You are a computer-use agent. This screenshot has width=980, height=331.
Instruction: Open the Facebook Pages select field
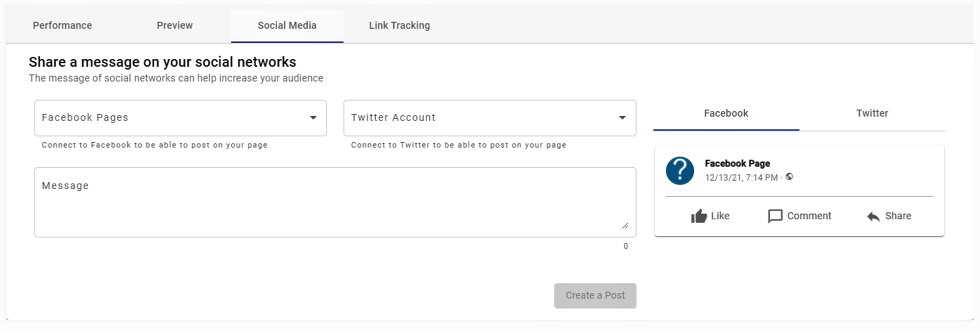click(171, 118)
